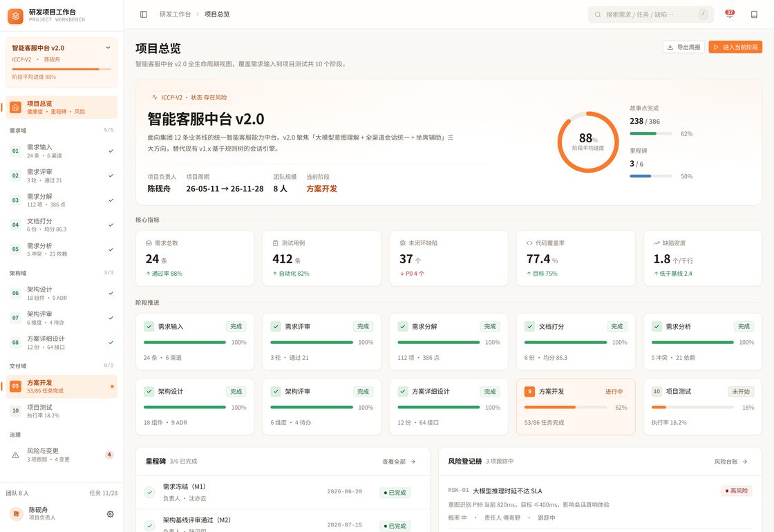774x532 pixels.
Task: Expand the 智能客服中台 v2.0 project switcher chevron
Action: coord(108,48)
